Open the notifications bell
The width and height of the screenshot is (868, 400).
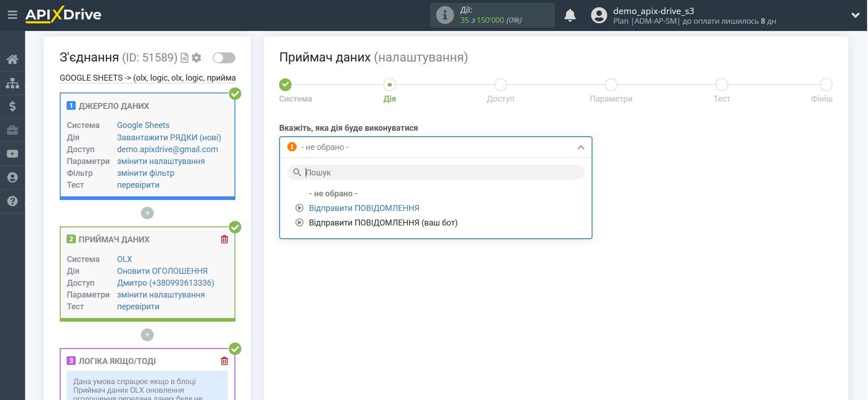pyautogui.click(x=570, y=15)
